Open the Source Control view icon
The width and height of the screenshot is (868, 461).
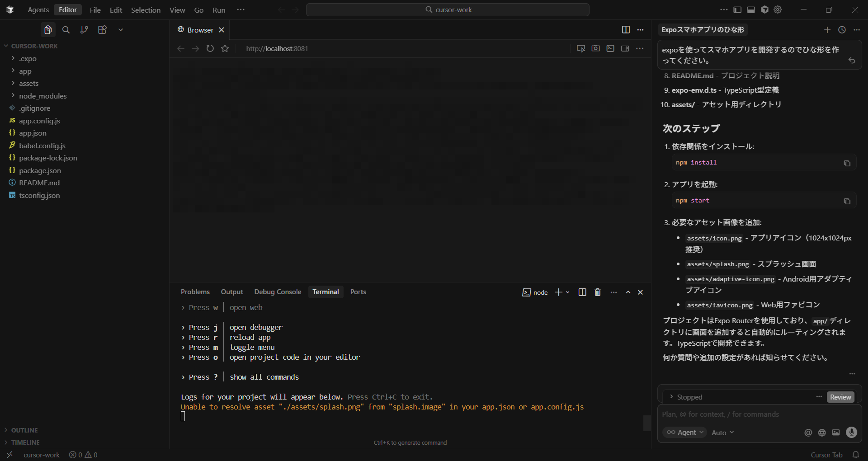(x=84, y=30)
